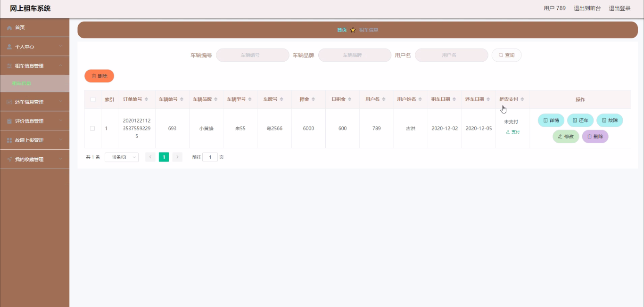Click the grid icon beside 故障上报管理

[9, 140]
